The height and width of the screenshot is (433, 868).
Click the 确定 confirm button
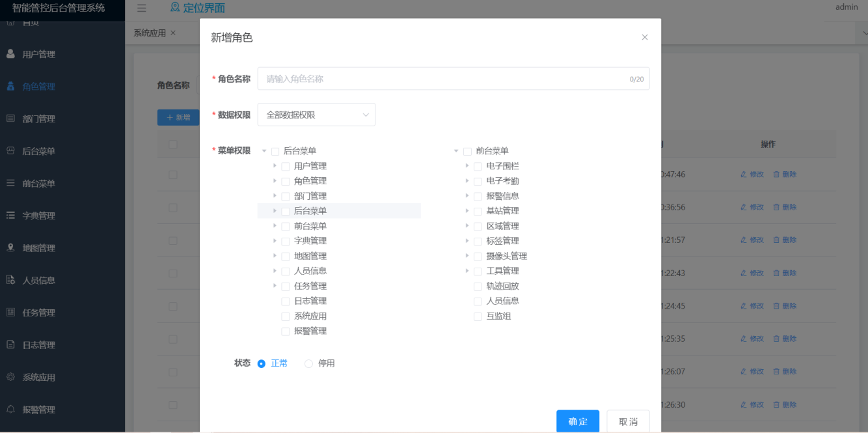tap(578, 421)
